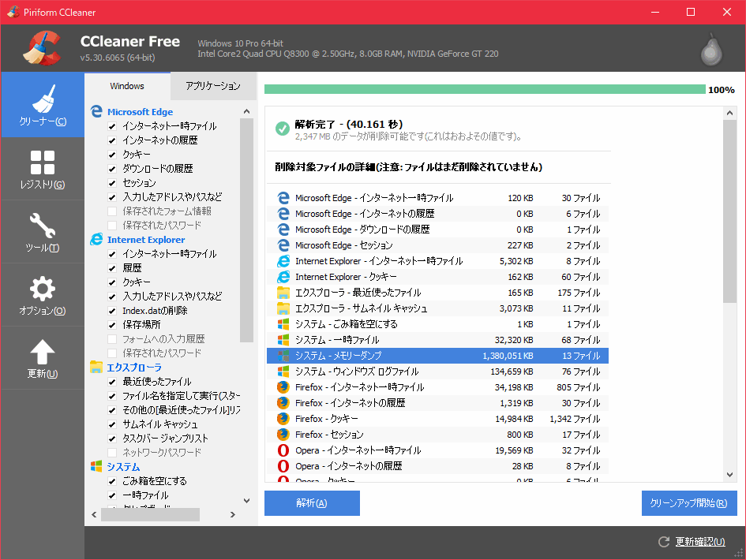Click the title bar CCleaner app icon
This screenshot has width=746, height=560.
13,12
